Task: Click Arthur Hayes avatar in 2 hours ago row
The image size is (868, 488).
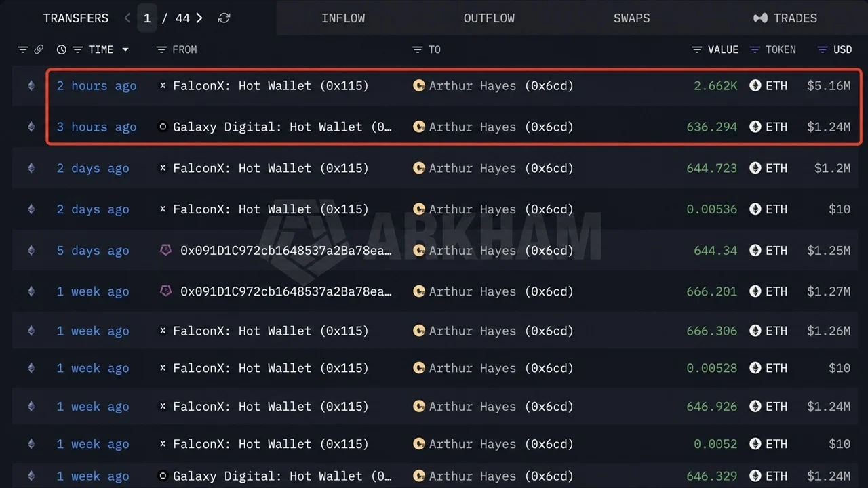Action: click(x=419, y=86)
